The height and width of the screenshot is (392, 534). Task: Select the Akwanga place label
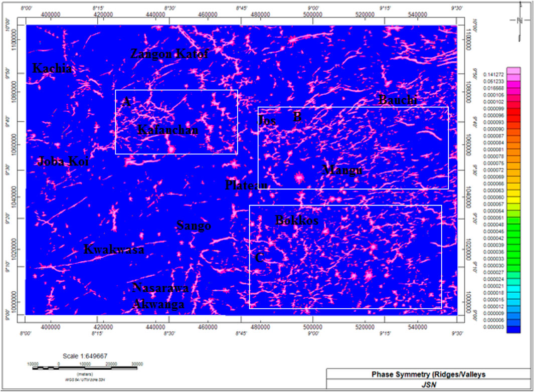coord(158,304)
